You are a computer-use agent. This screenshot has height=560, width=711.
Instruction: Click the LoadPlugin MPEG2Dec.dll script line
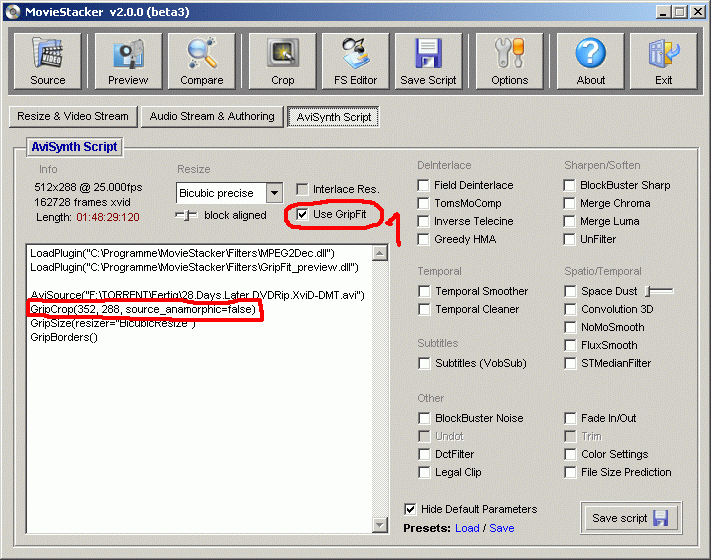(x=182, y=253)
